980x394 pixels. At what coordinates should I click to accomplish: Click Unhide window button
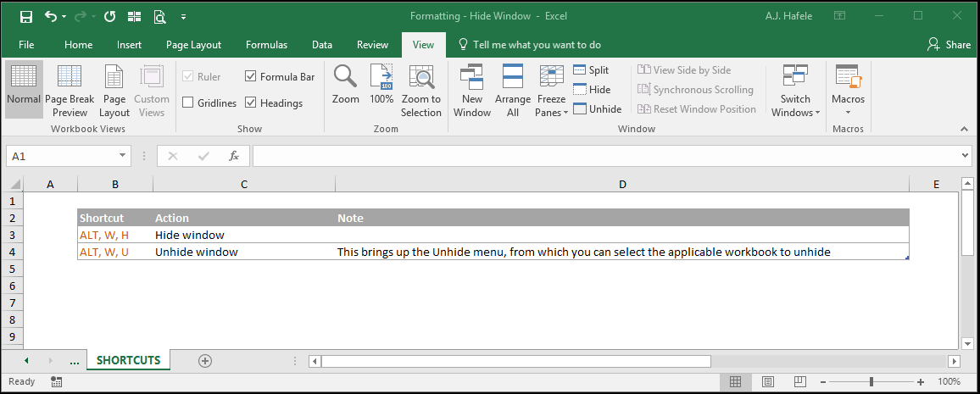(x=597, y=109)
